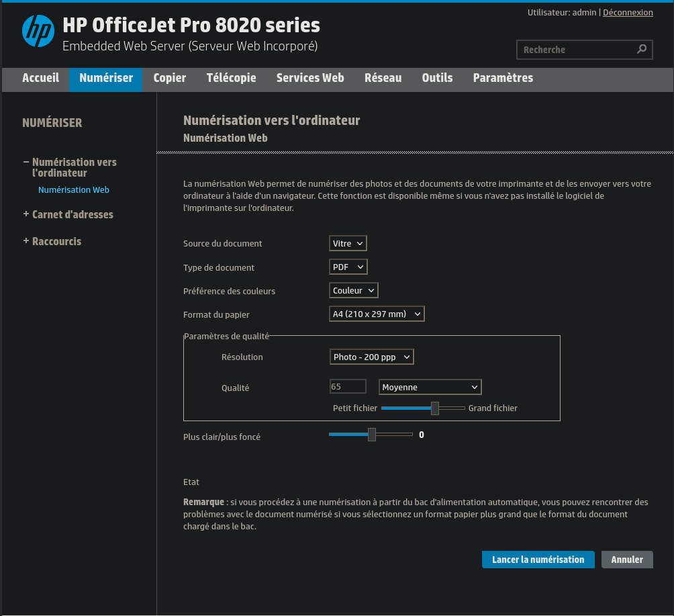Open Source du document dropdown
674x616 pixels.
(x=348, y=243)
